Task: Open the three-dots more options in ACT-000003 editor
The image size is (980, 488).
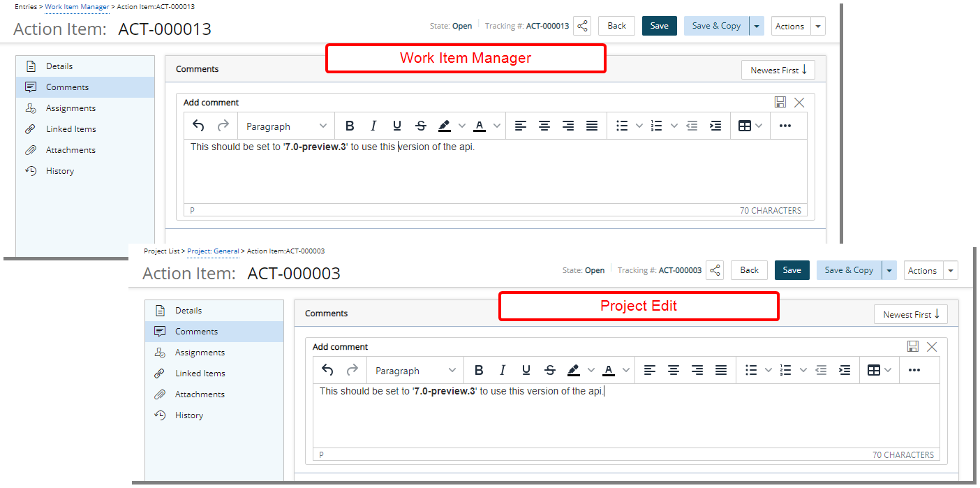Action: 914,370
